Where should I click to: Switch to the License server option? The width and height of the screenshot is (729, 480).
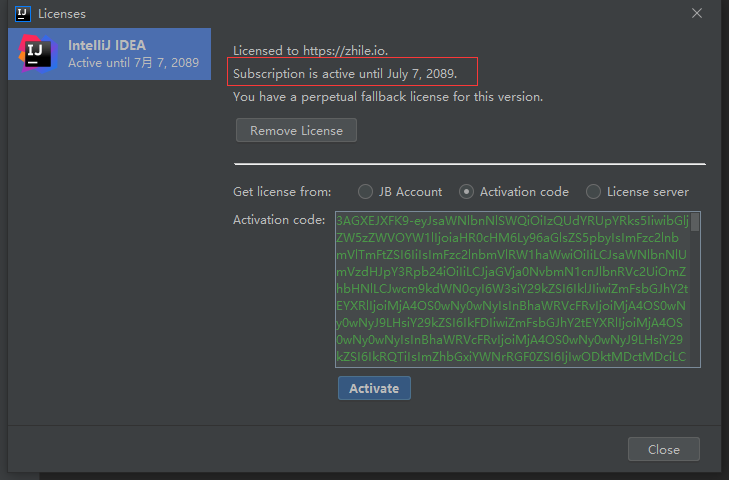click(x=594, y=192)
